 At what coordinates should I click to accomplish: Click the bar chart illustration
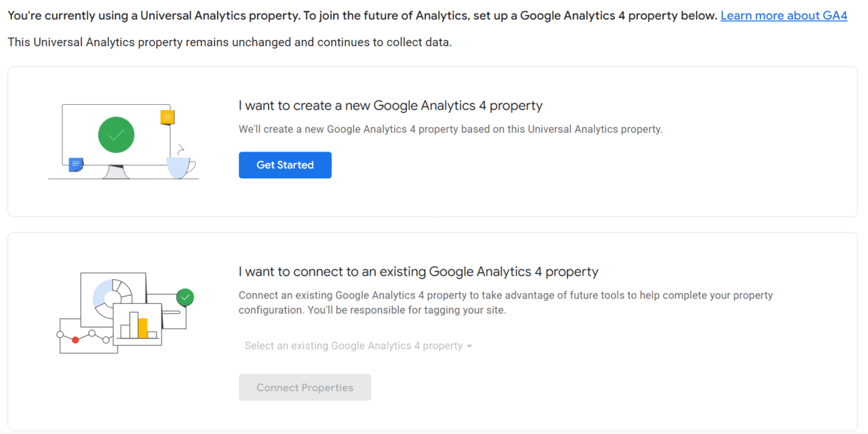click(138, 324)
